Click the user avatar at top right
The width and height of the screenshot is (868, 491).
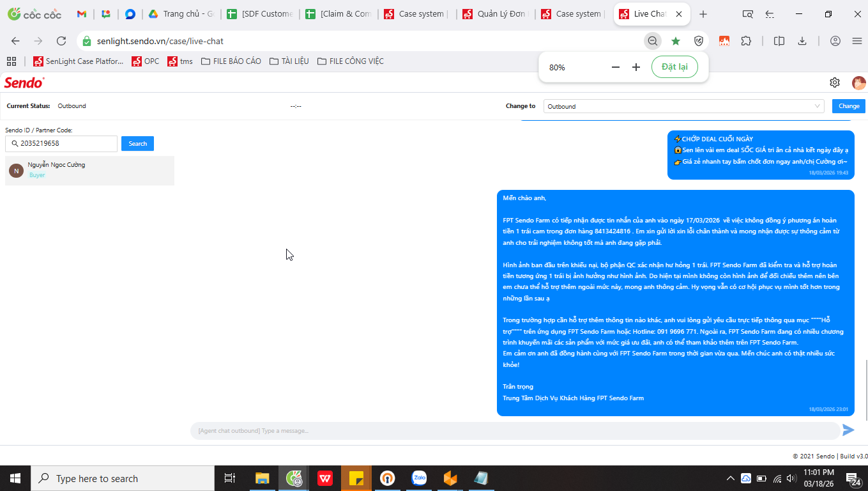[858, 82]
